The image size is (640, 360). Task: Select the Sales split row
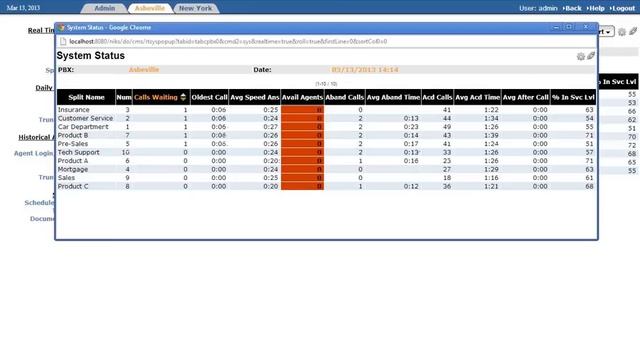[326, 178]
